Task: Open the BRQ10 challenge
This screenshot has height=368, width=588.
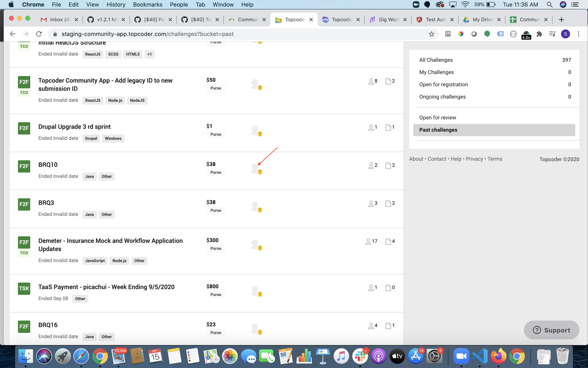Action: (48, 165)
